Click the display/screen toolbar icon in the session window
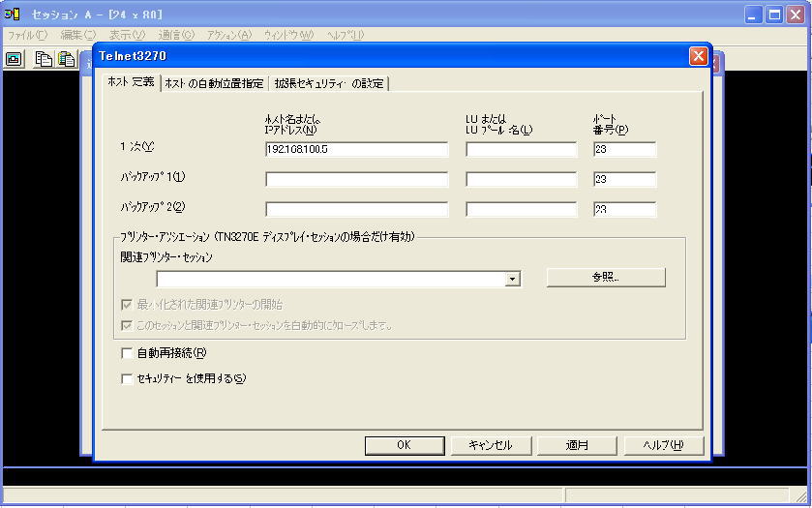Viewport: 812px width, 508px height. [14, 59]
